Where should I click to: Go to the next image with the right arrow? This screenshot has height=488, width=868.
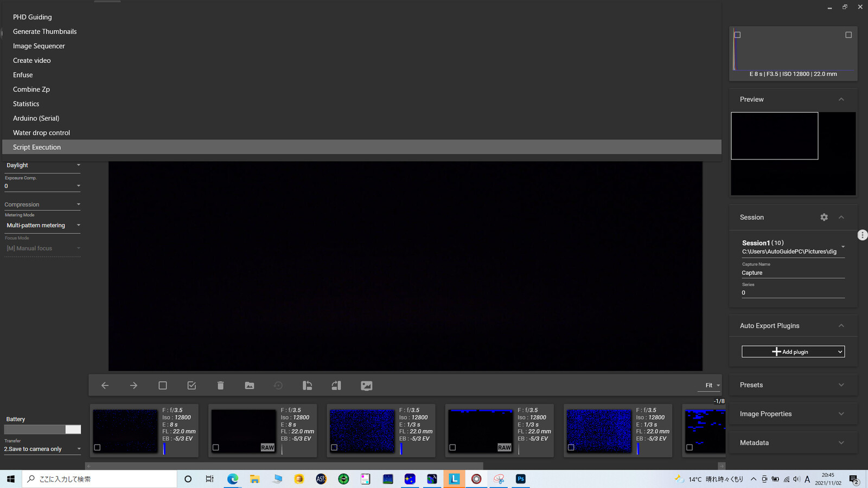133,386
